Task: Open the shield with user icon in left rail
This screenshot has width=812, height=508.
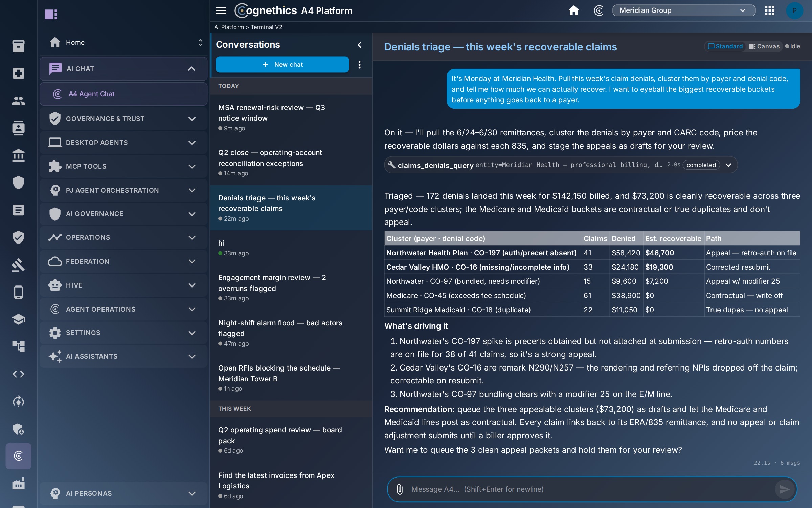Action: [18, 429]
